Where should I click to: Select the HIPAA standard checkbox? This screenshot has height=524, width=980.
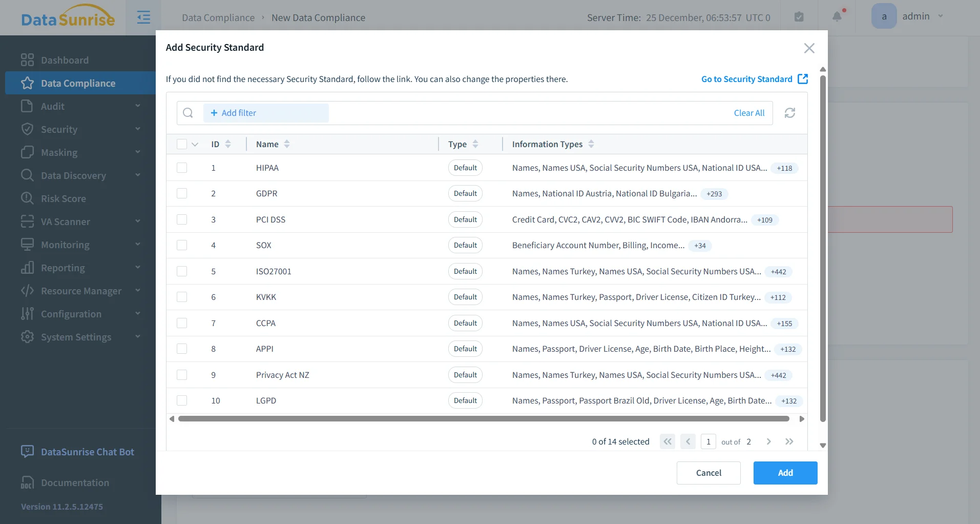pyautogui.click(x=182, y=168)
